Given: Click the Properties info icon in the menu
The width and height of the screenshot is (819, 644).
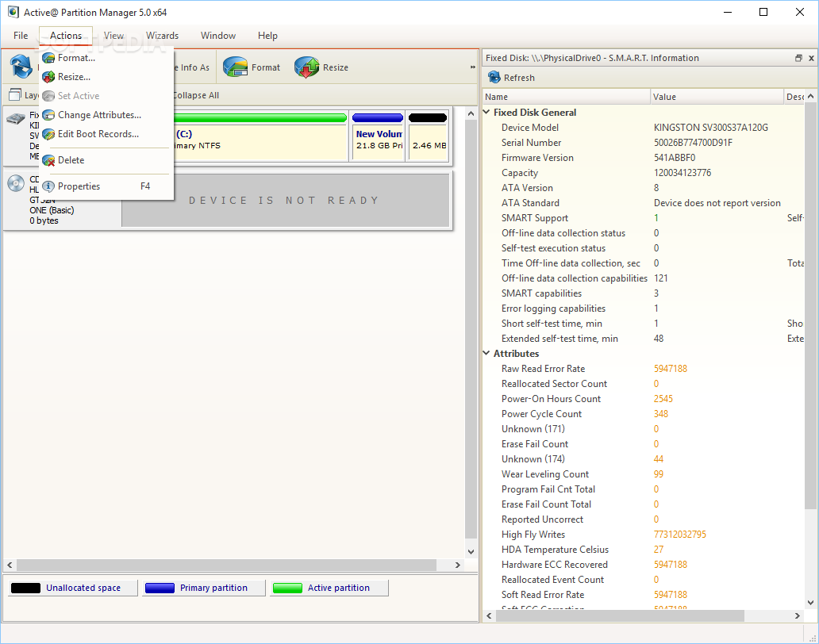Looking at the screenshot, I should [48, 186].
